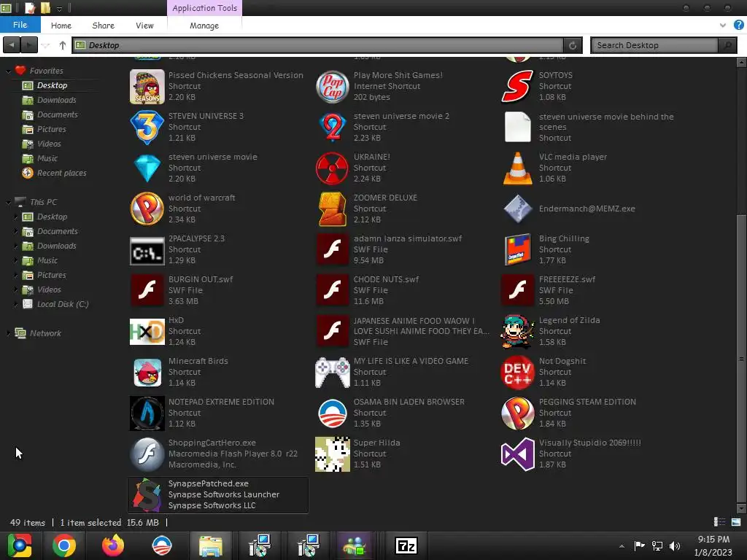Switch to large icons view in status bar
Viewport: 747px width, 560px height.
click(735, 522)
